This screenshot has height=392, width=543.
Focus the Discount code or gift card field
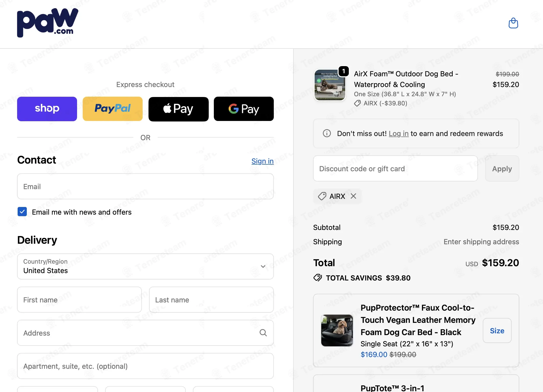tap(395, 169)
